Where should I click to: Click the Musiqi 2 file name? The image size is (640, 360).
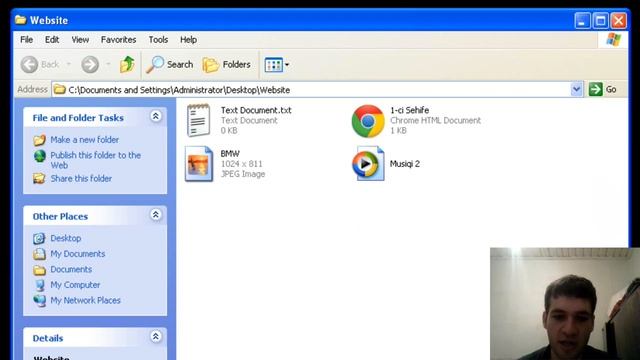coord(404,164)
